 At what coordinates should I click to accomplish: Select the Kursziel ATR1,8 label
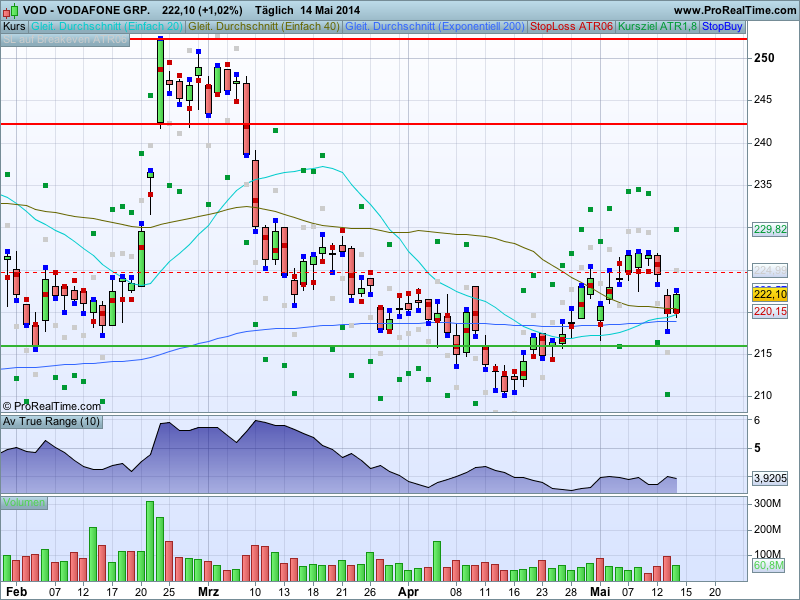(x=657, y=27)
